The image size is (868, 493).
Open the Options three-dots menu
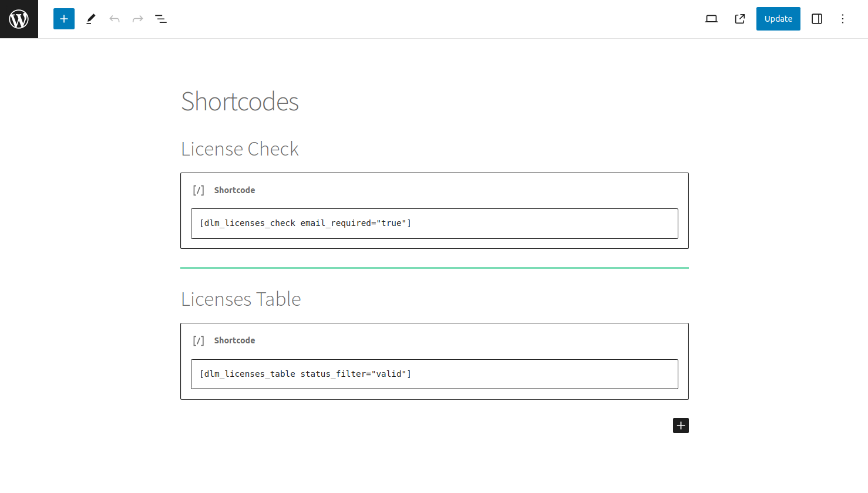click(x=842, y=19)
